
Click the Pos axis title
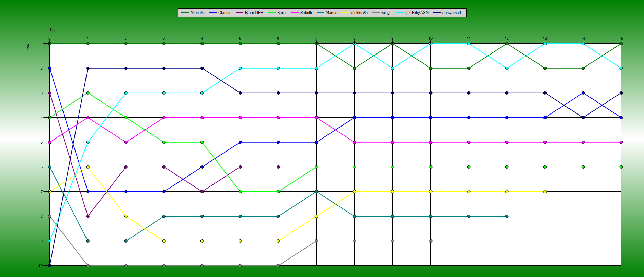pyautogui.click(x=27, y=47)
